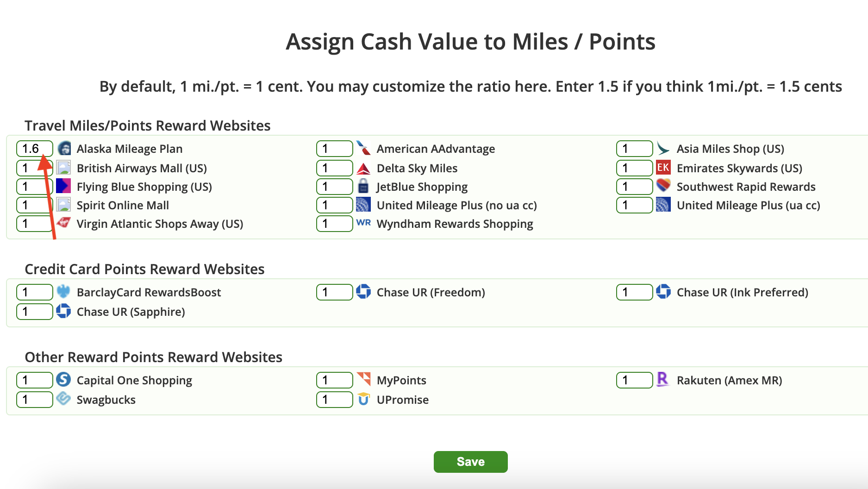Click the Wyndham Rewards Shopping value field
This screenshot has height=489, width=868.
coord(335,224)
